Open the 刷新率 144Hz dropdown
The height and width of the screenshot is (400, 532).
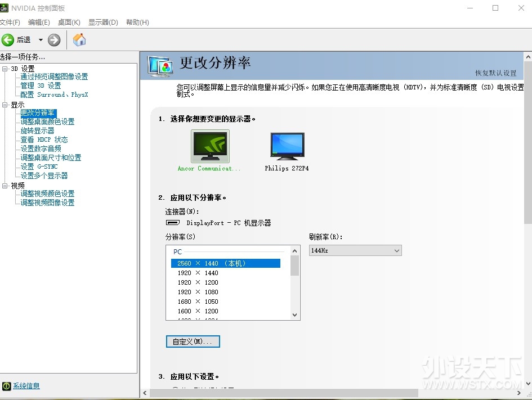pyautogui.click(x=355, y=250)
